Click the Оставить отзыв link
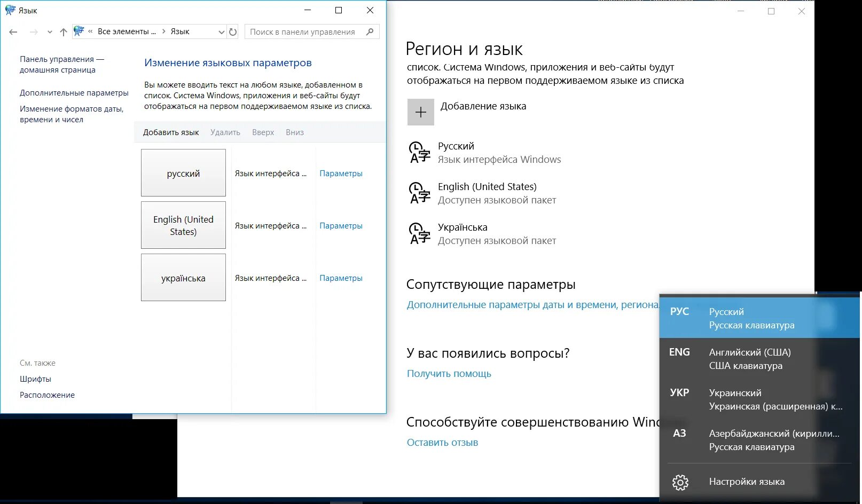This screenshot has width=862, height=504. 442,443
